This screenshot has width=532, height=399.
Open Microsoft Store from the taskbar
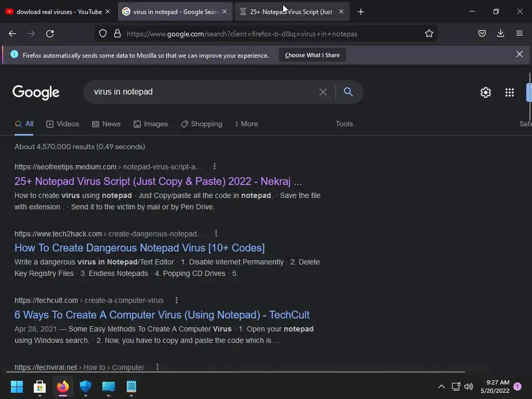[x=39, y=387]
